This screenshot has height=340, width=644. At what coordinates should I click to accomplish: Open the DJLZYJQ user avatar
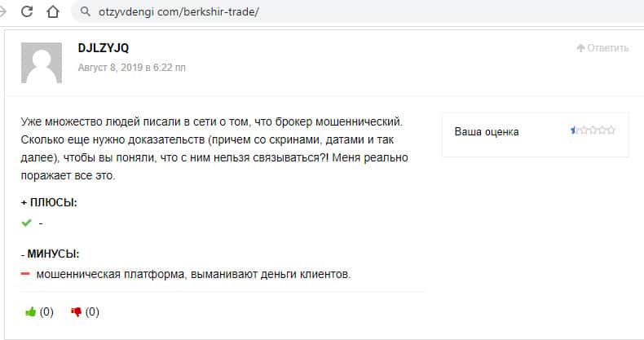(41, 62)
